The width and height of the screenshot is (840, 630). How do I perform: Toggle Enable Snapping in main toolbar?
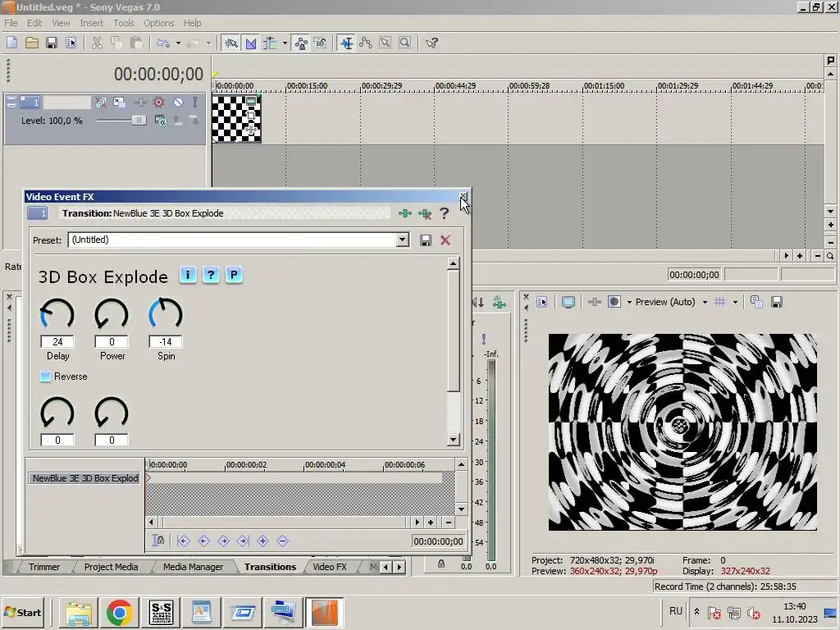[x=231, y=43]
